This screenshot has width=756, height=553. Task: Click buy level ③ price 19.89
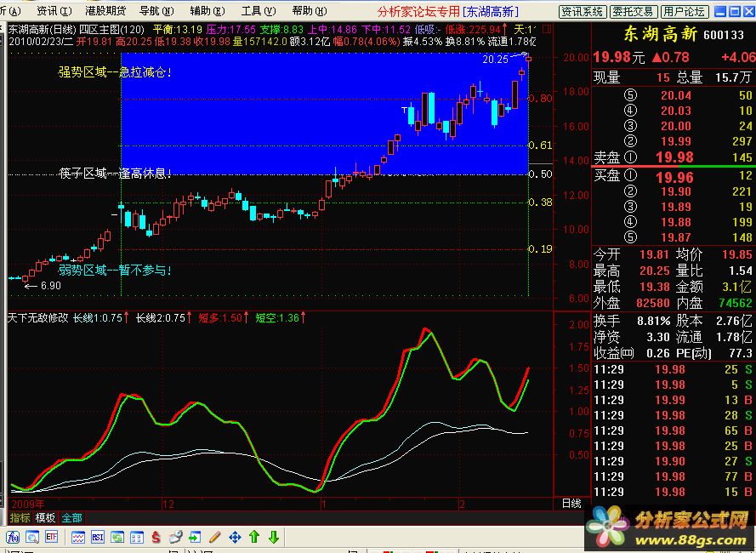(x=675, y=207)
